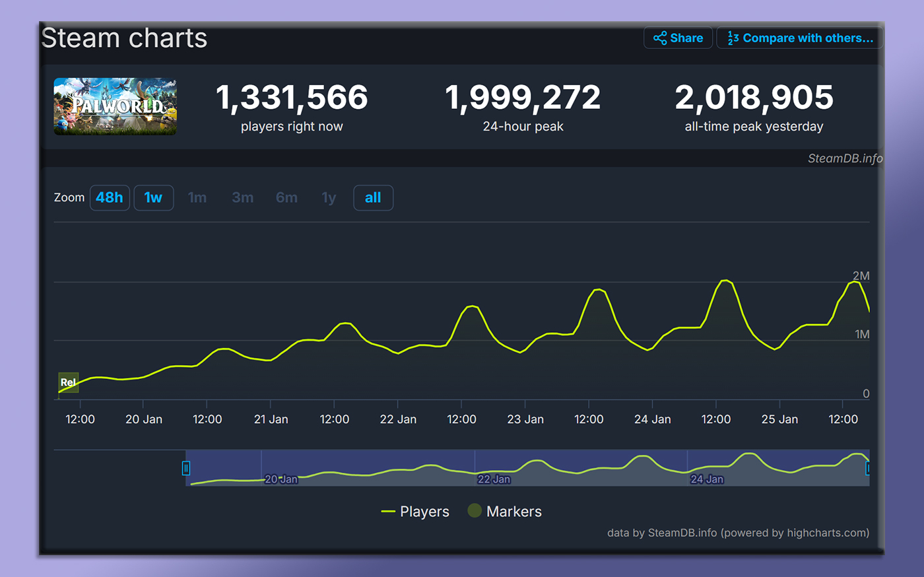Click the left navigator range handle

(x=186, y=468)
